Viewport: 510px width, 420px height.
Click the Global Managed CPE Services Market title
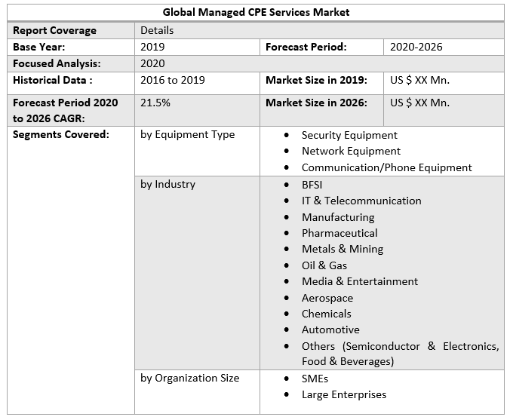tap(257, 13)
